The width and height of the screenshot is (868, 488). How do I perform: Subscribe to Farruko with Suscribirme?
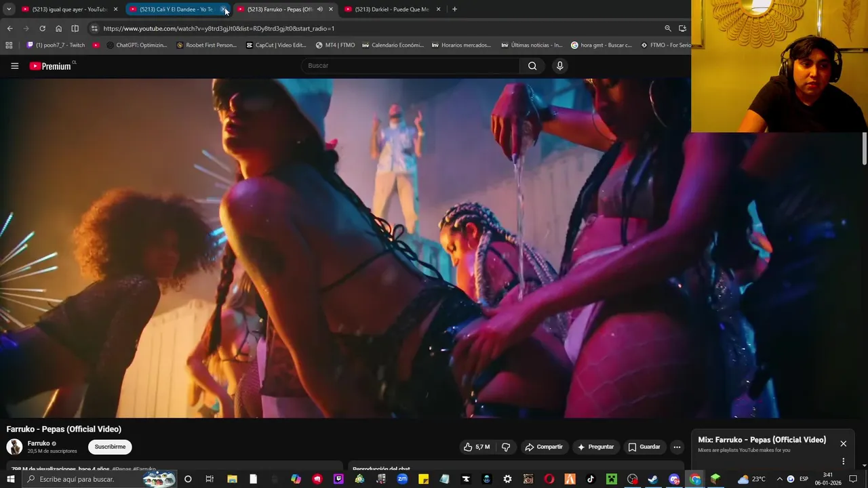pos(110,447)
